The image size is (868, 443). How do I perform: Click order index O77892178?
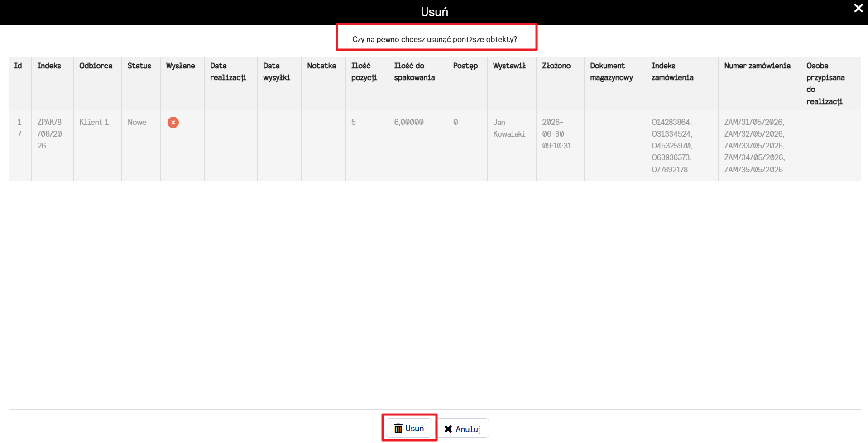coord(670,170)
